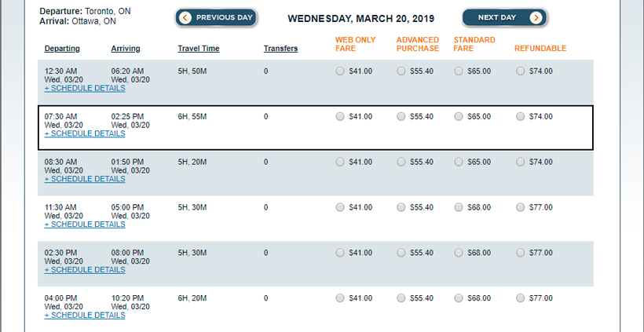Click the Previous Day button label
644x332 pixels.
pyautogui.click(x=223, y=17)
